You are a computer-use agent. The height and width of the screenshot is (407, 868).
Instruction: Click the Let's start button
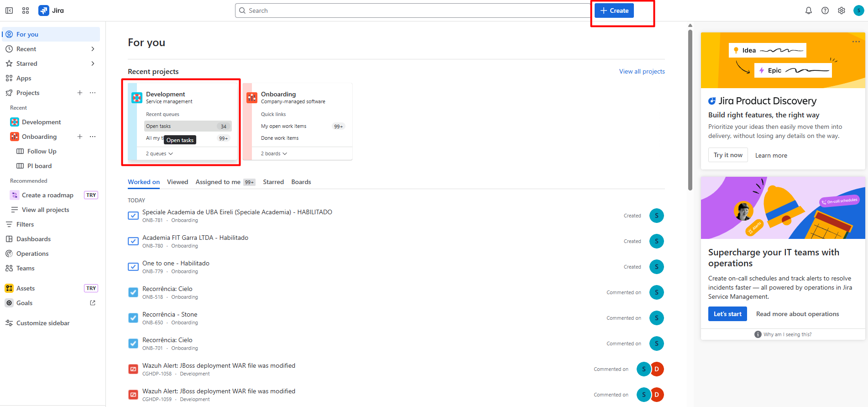[727, 314]
